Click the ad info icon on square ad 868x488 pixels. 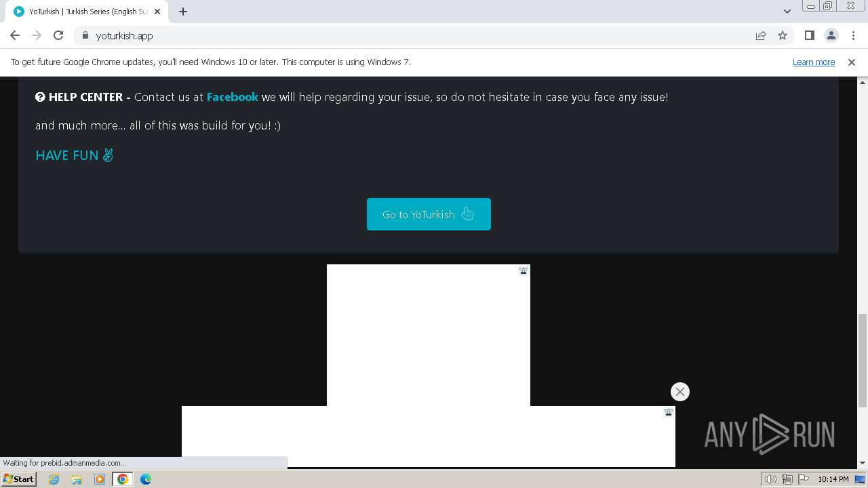(x=524, y=271)
